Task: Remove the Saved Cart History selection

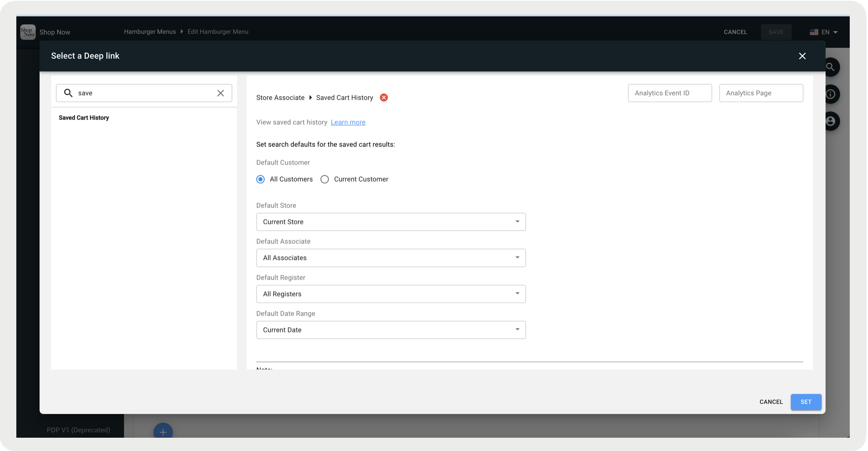Action: [384, 98]
